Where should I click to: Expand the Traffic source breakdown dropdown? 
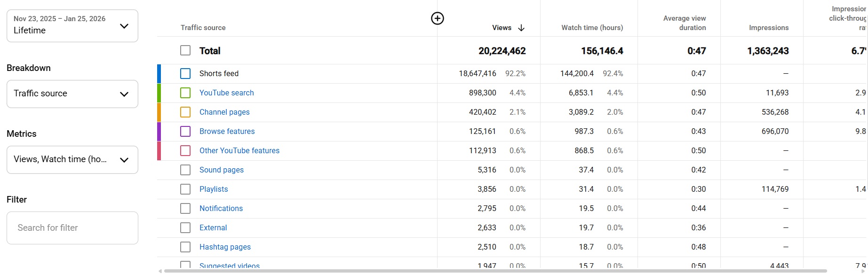pos(72,94)
